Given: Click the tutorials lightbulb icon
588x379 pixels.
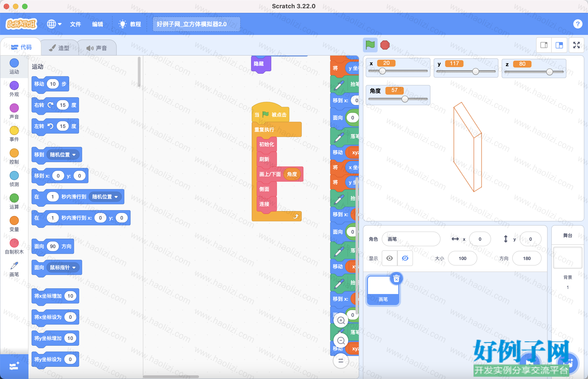Looking at the screenshot, I should (122, 24).
